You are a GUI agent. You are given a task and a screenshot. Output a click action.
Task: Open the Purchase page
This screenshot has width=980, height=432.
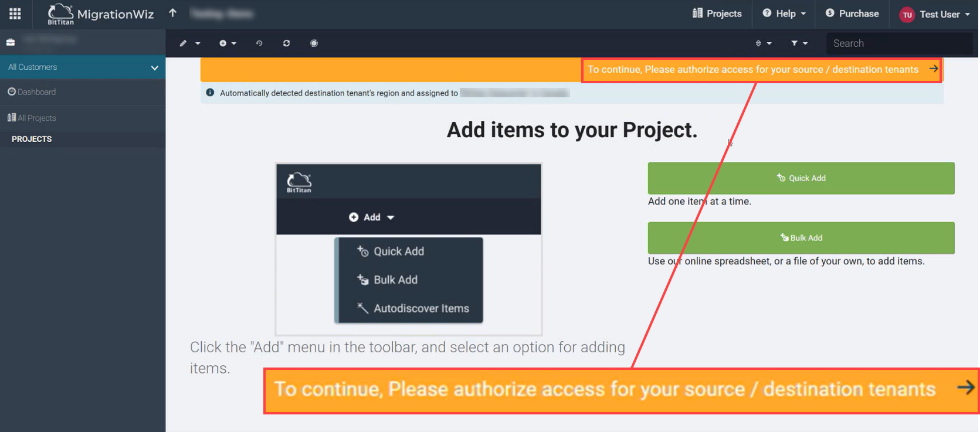[852, 13]
